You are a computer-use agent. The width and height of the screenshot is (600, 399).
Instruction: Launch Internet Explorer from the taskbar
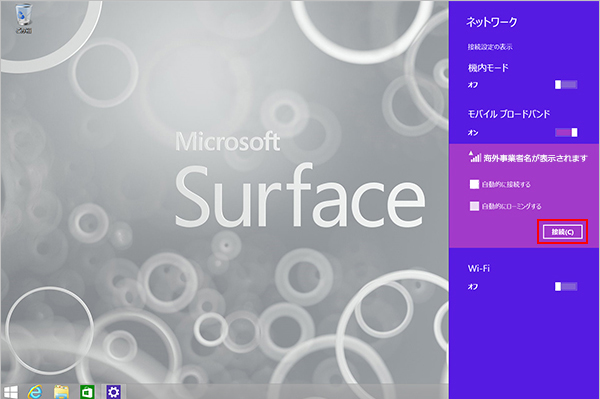point(35,392)
